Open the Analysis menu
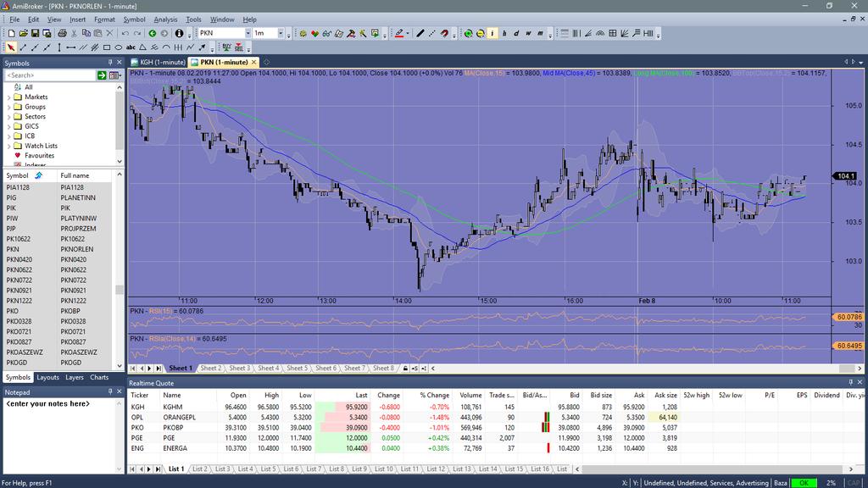 (x=165, y=19)
